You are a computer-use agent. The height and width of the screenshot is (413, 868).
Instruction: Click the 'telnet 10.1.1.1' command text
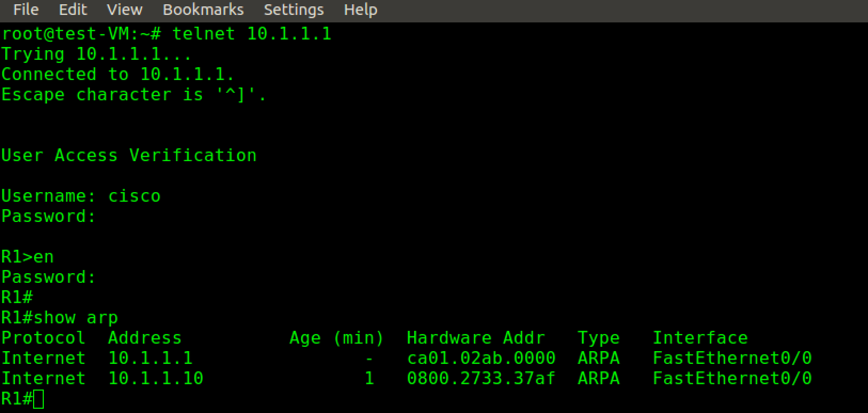click(x=251, y=34)
